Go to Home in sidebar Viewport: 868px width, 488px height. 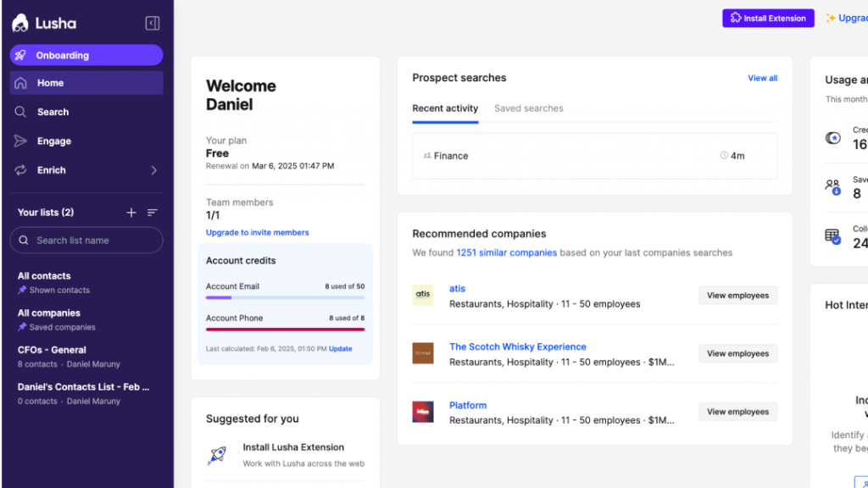[86, 83]
